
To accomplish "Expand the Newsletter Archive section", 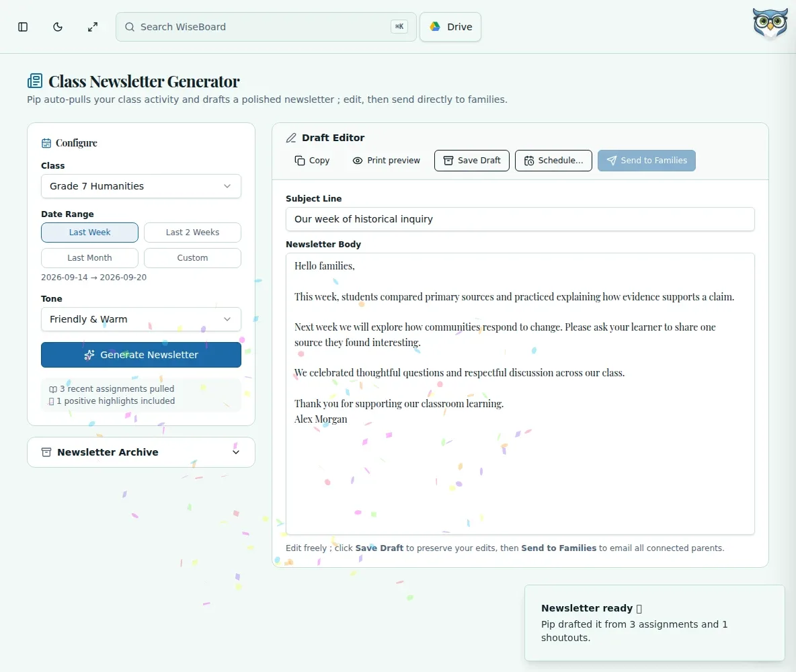I will [x=141, y=452].
